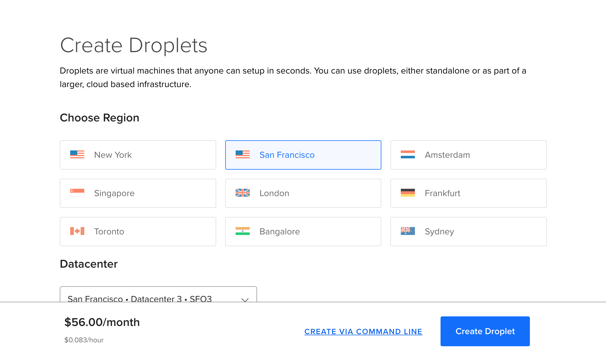Image resolution: width=606 pixels, height=364 pixels.
Task: Click the selected San Francisco region card
Action: (x=303, y=155)
